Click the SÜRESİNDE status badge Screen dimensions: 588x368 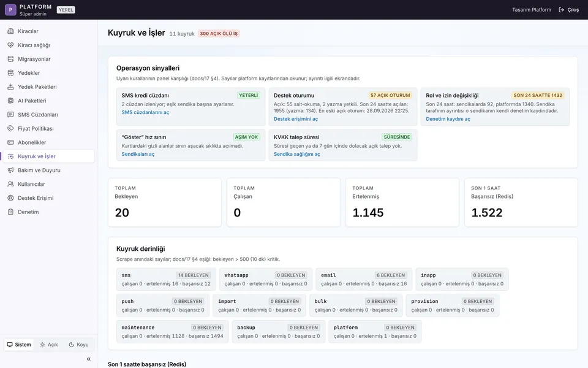point(397,137)
